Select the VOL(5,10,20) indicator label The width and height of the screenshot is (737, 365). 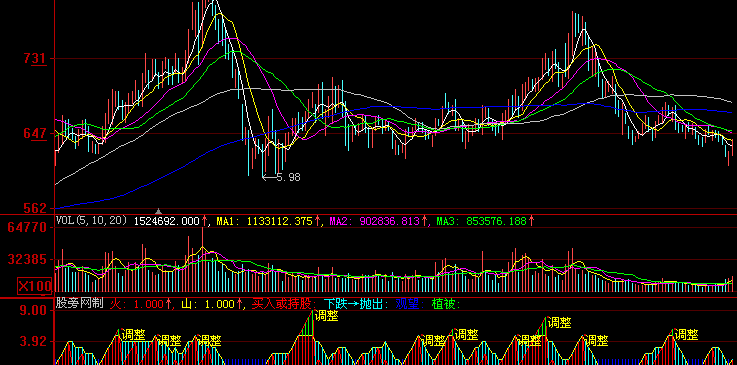tap(91, 220)
